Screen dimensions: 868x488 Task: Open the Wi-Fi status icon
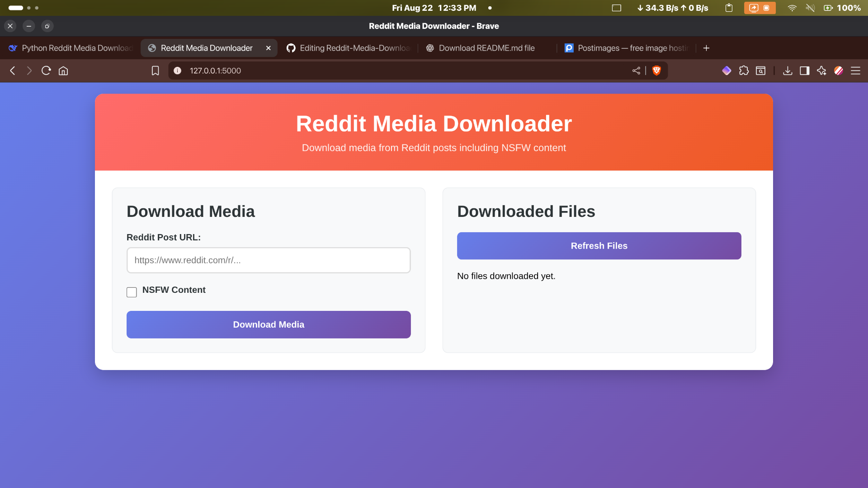tap(792, 8)
